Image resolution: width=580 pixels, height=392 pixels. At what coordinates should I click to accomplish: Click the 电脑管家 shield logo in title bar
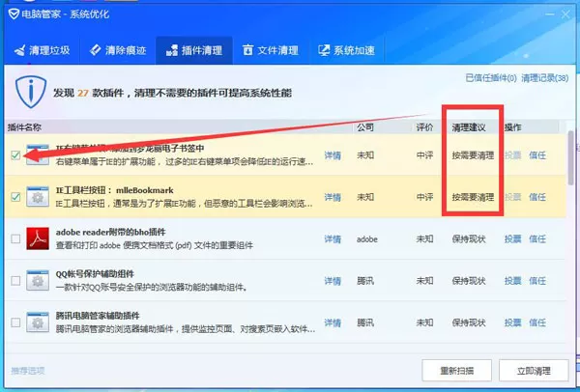coord(14,14)
